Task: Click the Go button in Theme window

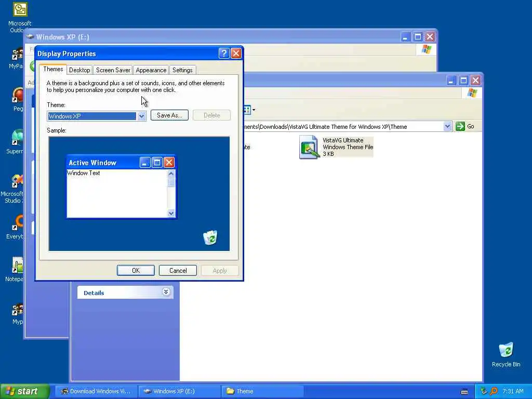Action: [x=465, y=126]
